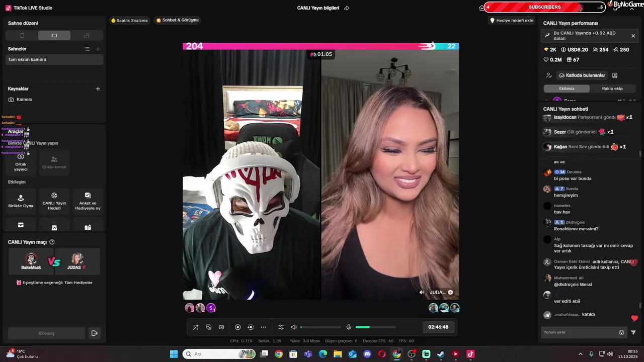Open audio mixer settings sliders icon
644x362 pixels.
click(x=281, y=327)
